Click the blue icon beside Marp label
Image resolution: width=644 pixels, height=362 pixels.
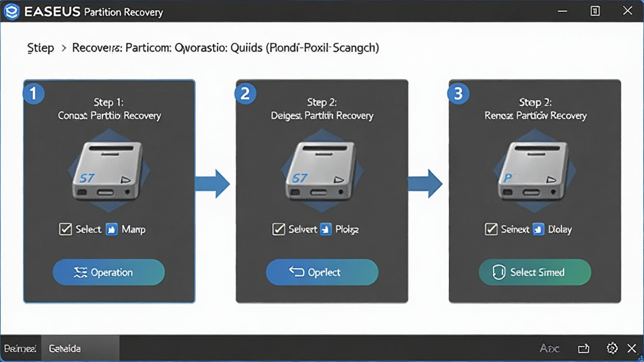coord(112,229)
